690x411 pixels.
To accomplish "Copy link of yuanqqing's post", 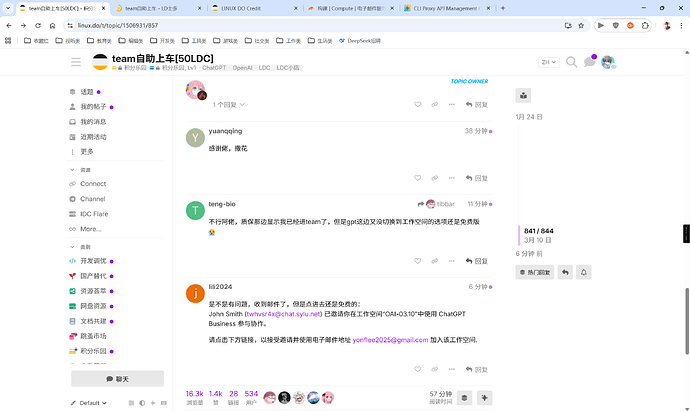I will coord(435,178).
